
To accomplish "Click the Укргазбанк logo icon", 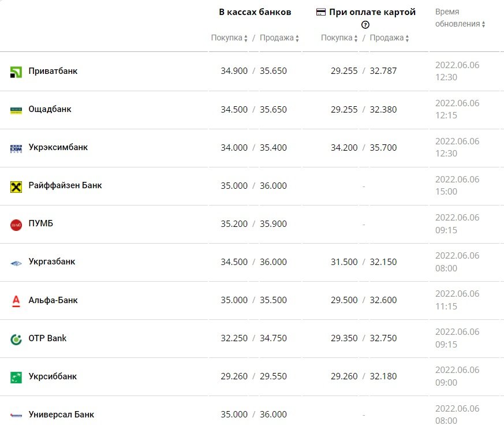I will [x=16, y=263].
